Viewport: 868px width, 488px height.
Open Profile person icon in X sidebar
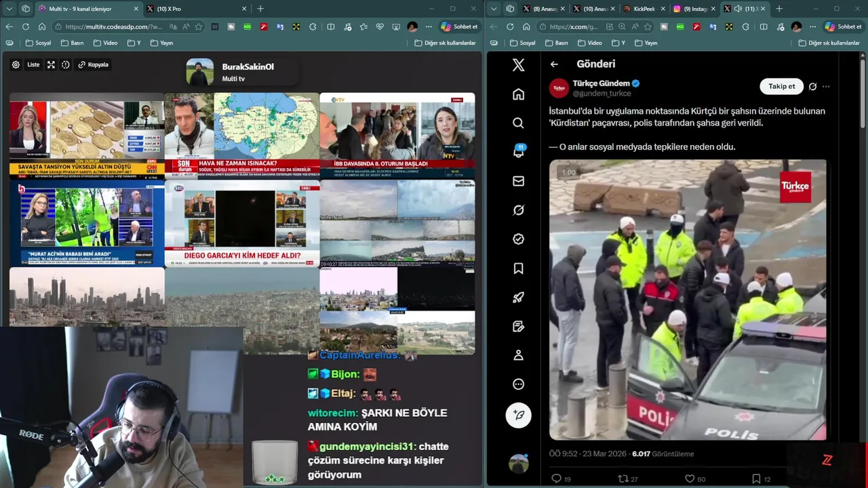coord(518,355)
